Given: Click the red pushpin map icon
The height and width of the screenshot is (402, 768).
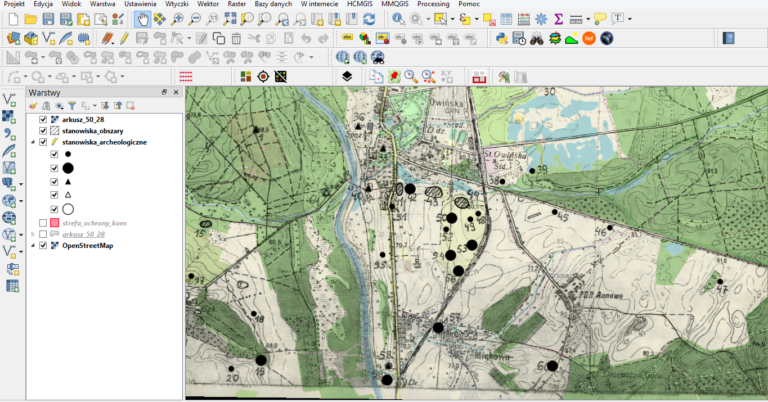Looking at the screenshot, I should [394, 76].
